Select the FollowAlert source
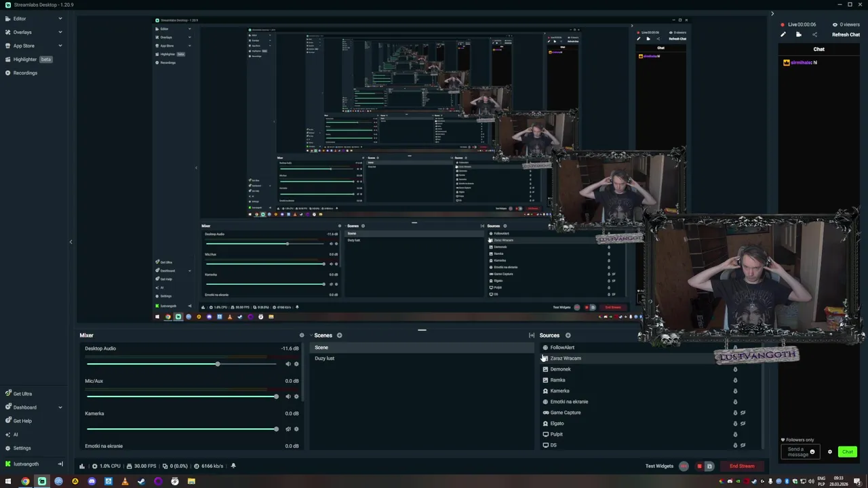Viewport: 868px width, 488px height. [562, 348]
